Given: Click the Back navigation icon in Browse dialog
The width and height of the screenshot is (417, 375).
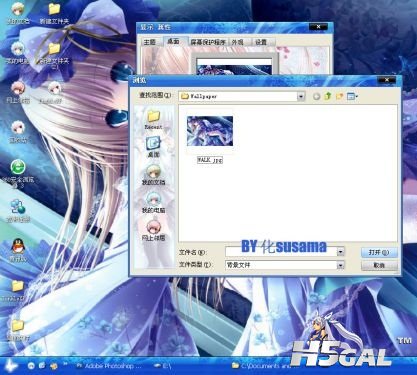Looking at the screenshot, I should pos(316,96).
